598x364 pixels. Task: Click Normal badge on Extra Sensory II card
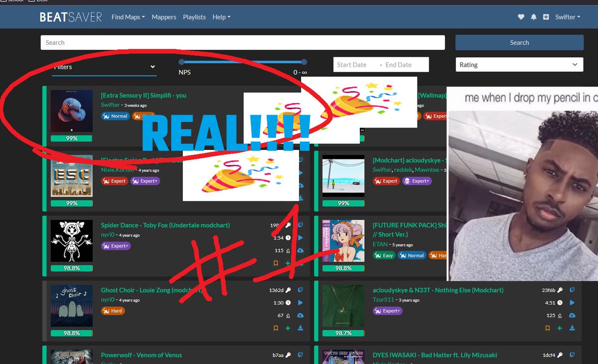point(115,116)
